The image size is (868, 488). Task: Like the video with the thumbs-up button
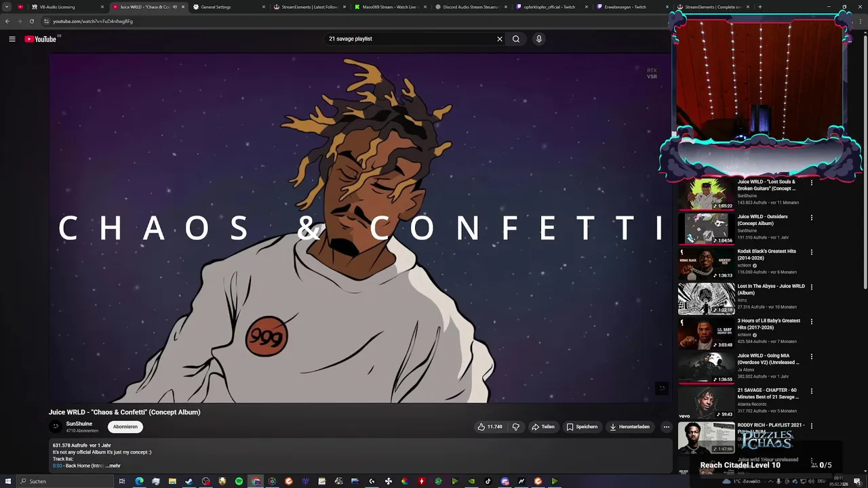(490, 427)
